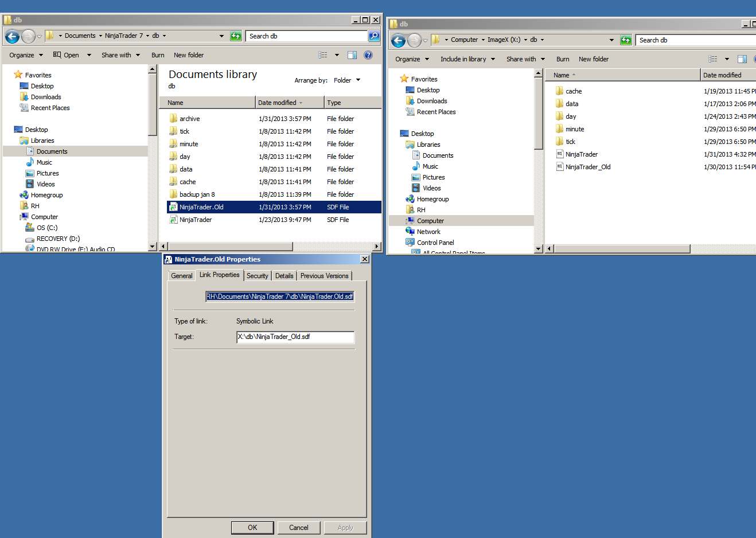Click Search db field in right window
This screenshot has width=756, height=538.
point(695,40)
